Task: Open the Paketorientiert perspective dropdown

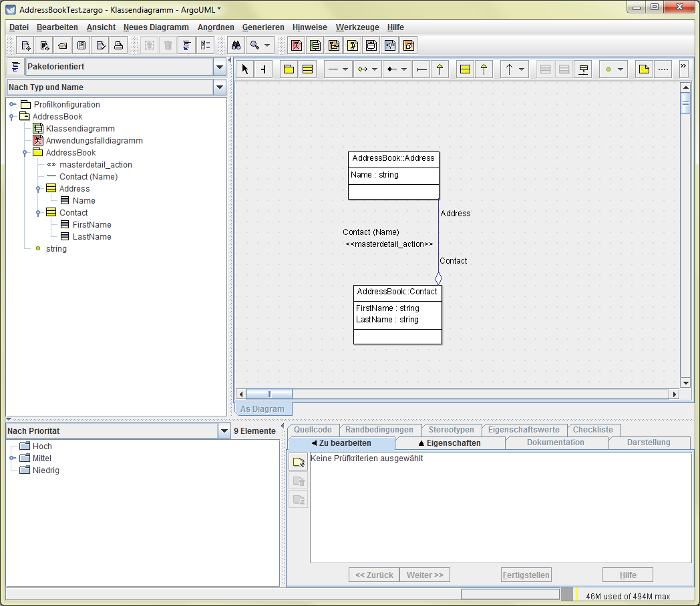Action: (219, 67)
